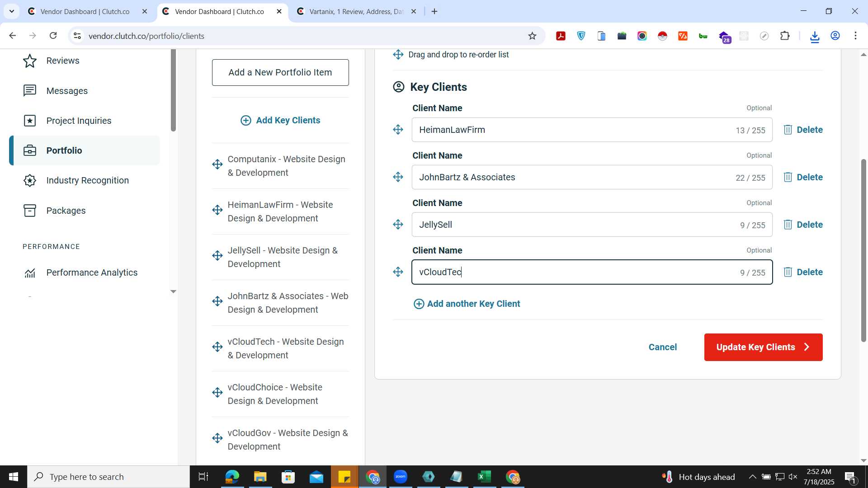Bookmark this page with star icon
This screenshot has width=868, height=488.
(532, 36)
